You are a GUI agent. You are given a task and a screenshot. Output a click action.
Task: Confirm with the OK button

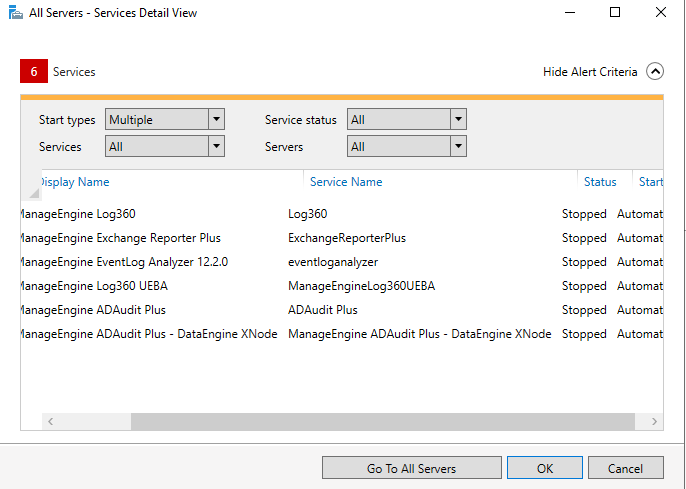(x=545, y=468)
